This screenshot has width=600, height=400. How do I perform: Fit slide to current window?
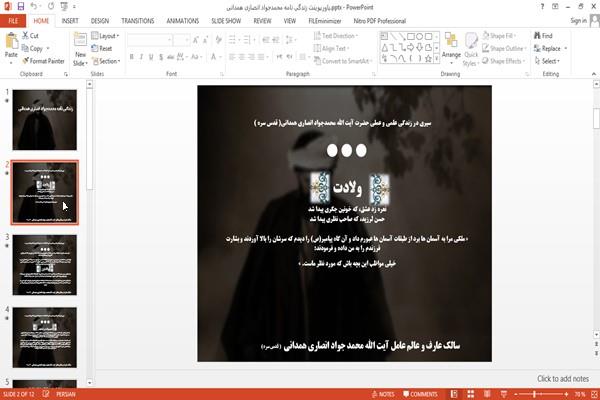[x=594, y=394]
